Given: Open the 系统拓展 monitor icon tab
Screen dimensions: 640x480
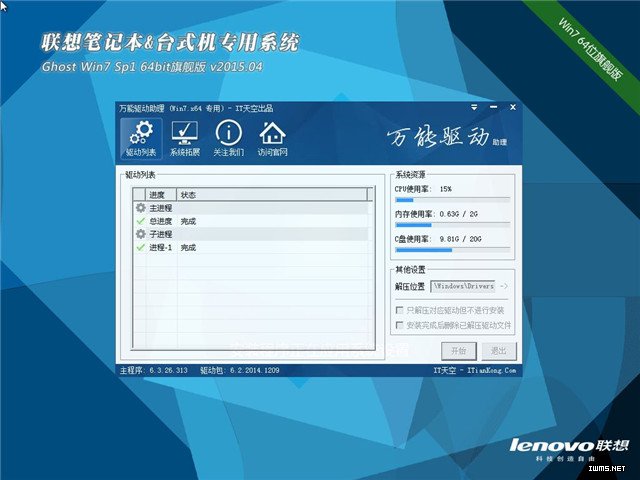Looking at the screenshot, I should pyautogui.click(x=185, y=138).
